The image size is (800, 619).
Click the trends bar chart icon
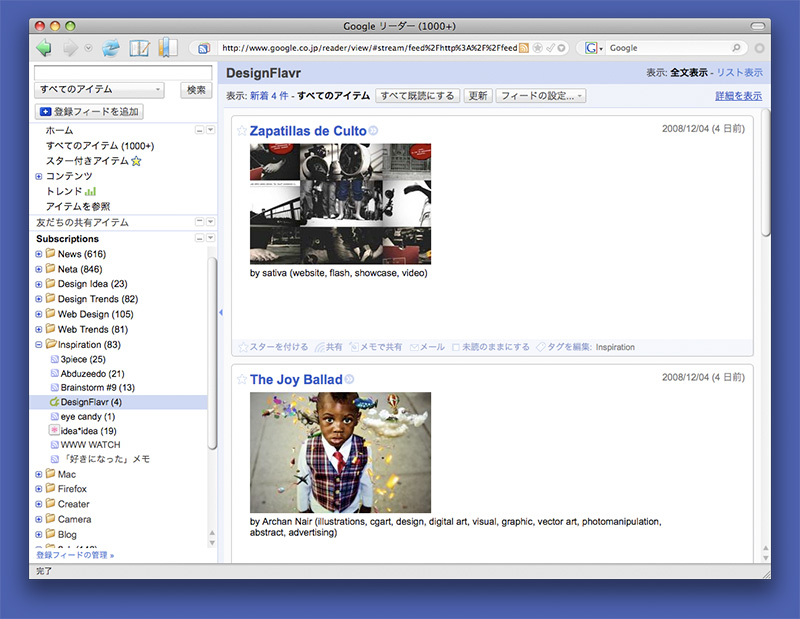point(90,191)
